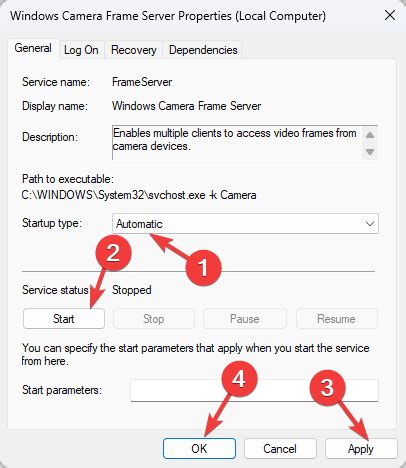Image resolution: width=406 pixels, height=468 pixels.
Task: Cancel the properties dialog
Action: [280, 448]
